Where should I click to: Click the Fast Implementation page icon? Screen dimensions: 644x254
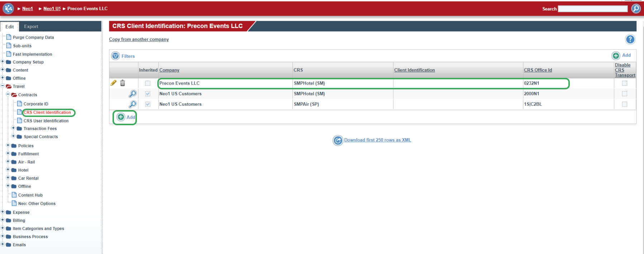tap(9, 54)
